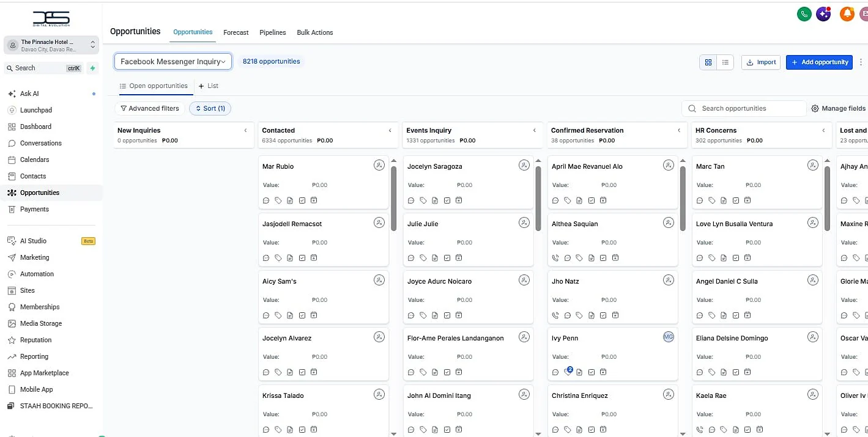This screenshot has height=437, width=868.
Task: Click the conversation icon on Aicy Sam's card
Action: (266, 315)
